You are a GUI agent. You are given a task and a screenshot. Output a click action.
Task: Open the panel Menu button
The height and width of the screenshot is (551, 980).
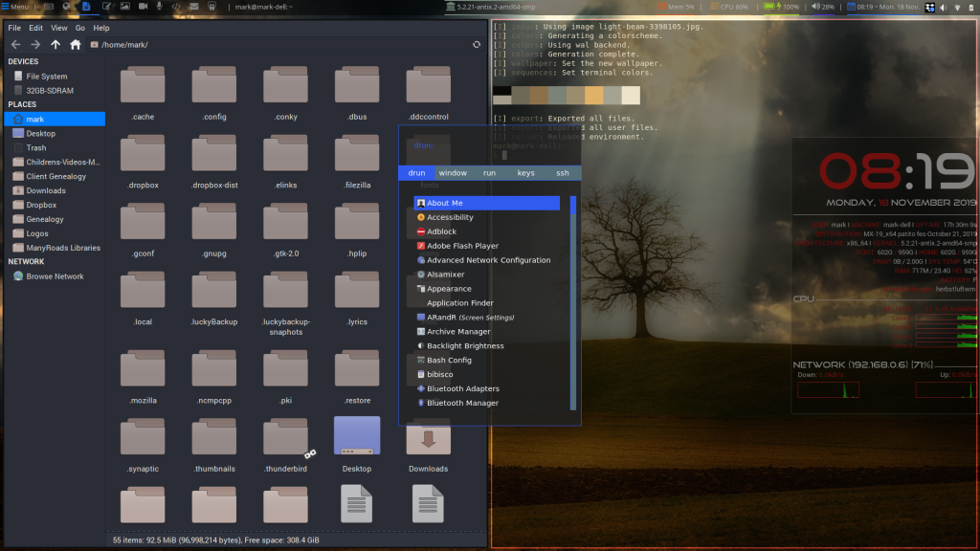(15, 7)
